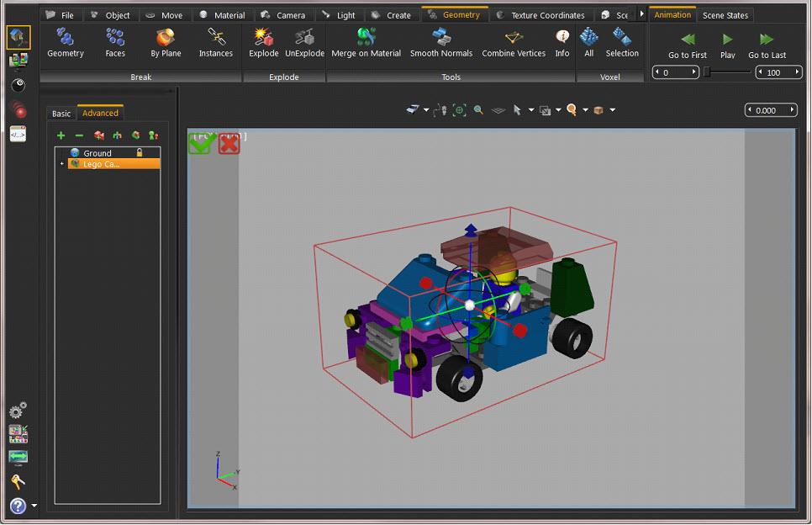Select the Break Faces tool

pyautogui.click(x=115, y=43)
